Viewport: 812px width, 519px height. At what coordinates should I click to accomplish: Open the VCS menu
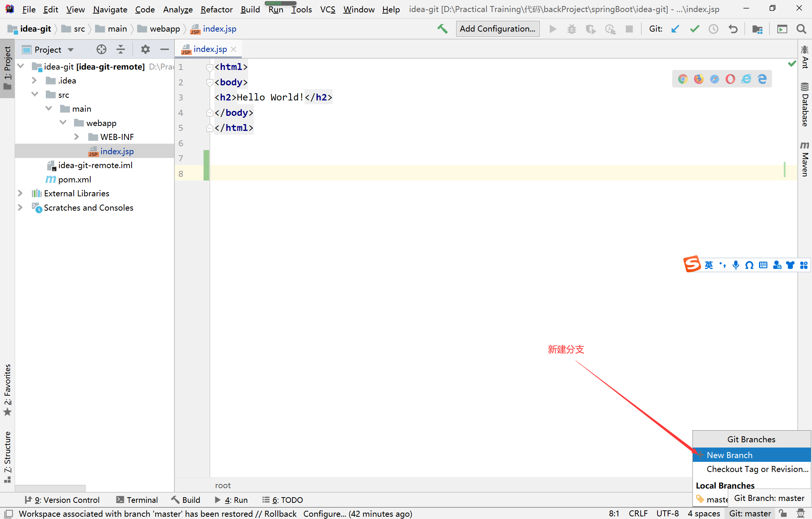click(x=327, y=9)
